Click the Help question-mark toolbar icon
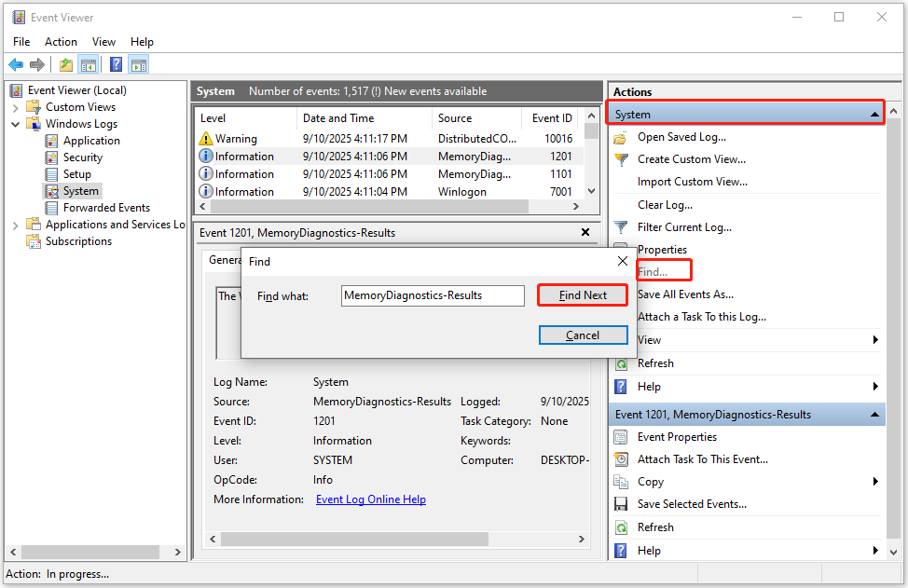This screenshot has height=588, width=908. [x=114, y=63]
